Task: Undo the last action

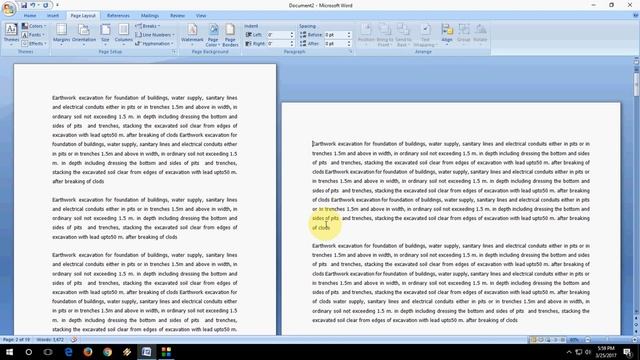Action: (x=33, y=5)
